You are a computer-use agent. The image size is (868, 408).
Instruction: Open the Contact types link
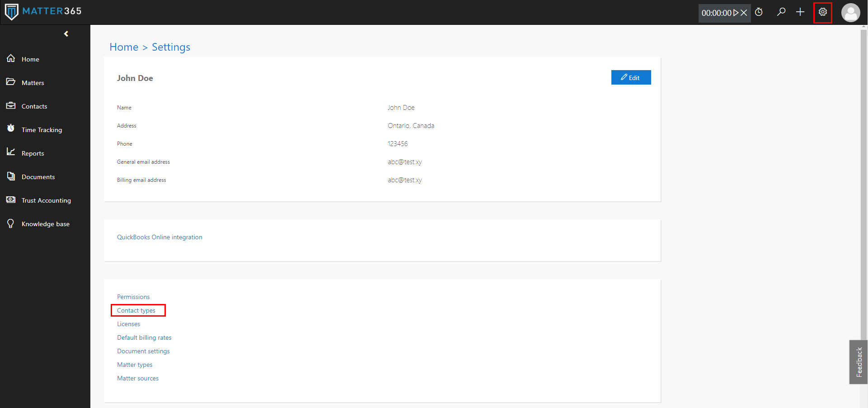click(x=136, y=310)
